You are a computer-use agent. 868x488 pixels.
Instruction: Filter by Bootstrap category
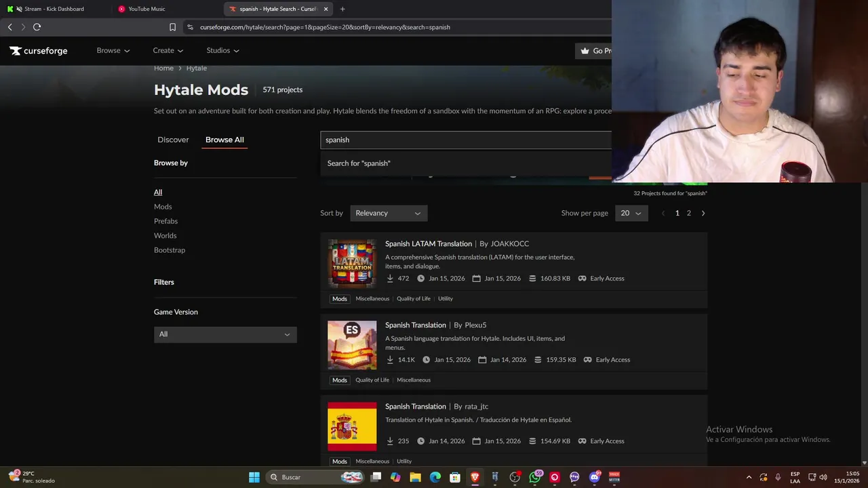pos(170,250)
